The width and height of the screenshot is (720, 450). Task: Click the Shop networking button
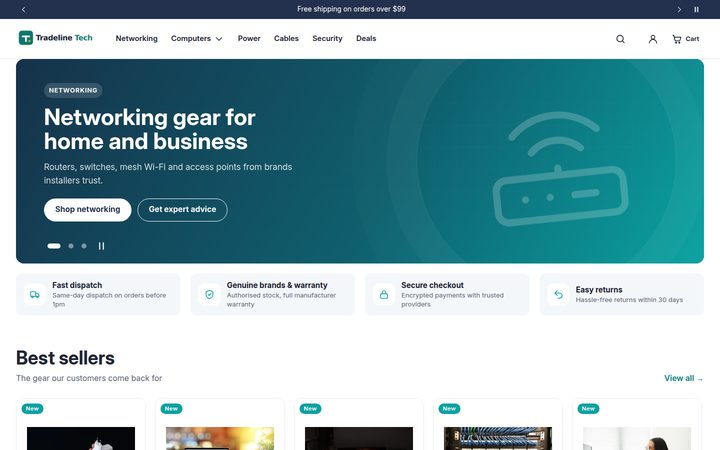tap(88, 210)
